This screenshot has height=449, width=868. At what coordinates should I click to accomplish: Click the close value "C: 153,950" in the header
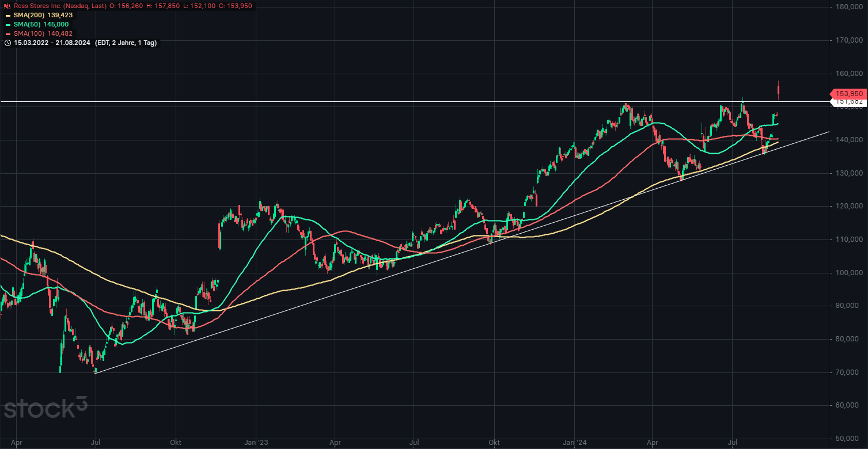coord(236,6)
